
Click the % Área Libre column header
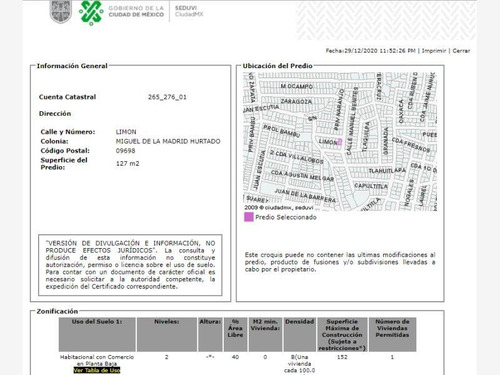pyautogui.click(x=235, y=334)
